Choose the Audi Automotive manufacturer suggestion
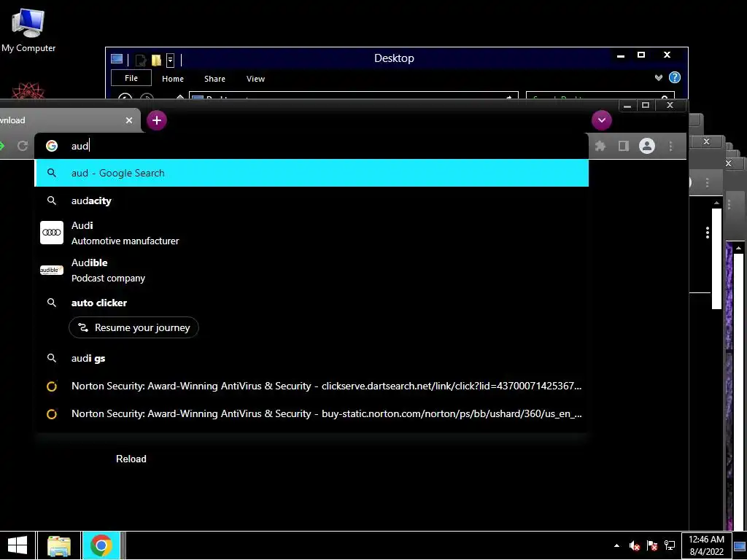The image size is (747, 560). (311, 233)
